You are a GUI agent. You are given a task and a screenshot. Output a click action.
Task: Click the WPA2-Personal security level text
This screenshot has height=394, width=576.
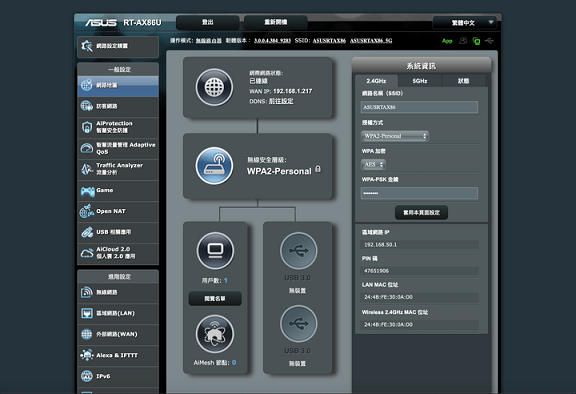tap(279, 171)
